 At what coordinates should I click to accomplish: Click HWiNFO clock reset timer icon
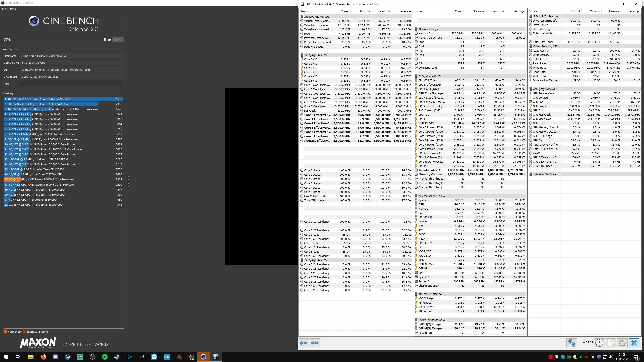tap(599, 343)
